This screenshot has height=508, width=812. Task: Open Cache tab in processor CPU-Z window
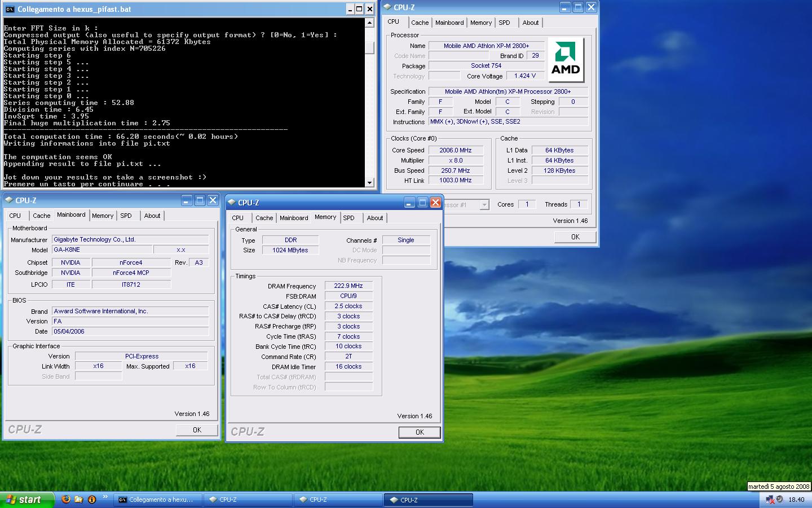coord(420,23)
